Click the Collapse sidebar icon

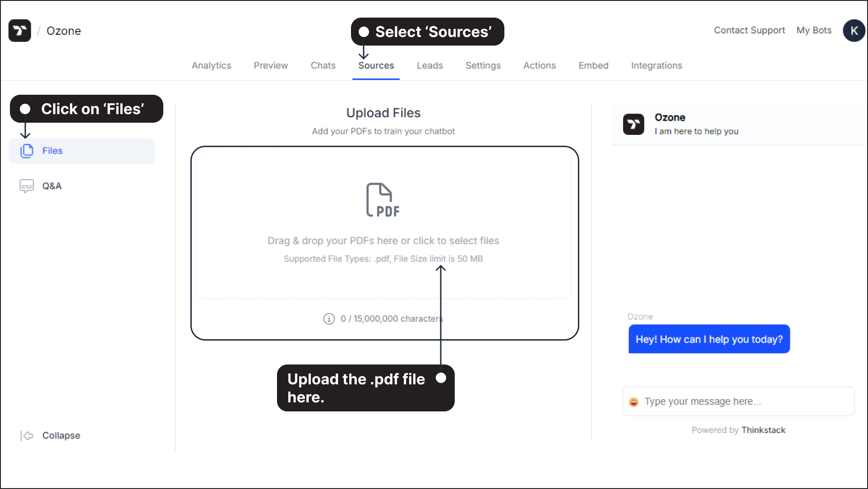tap(28, 435)
